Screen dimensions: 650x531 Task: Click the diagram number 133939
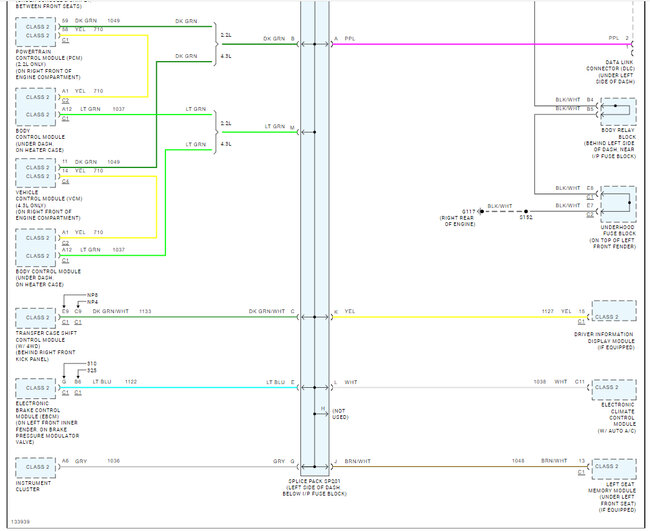[20, 521]
